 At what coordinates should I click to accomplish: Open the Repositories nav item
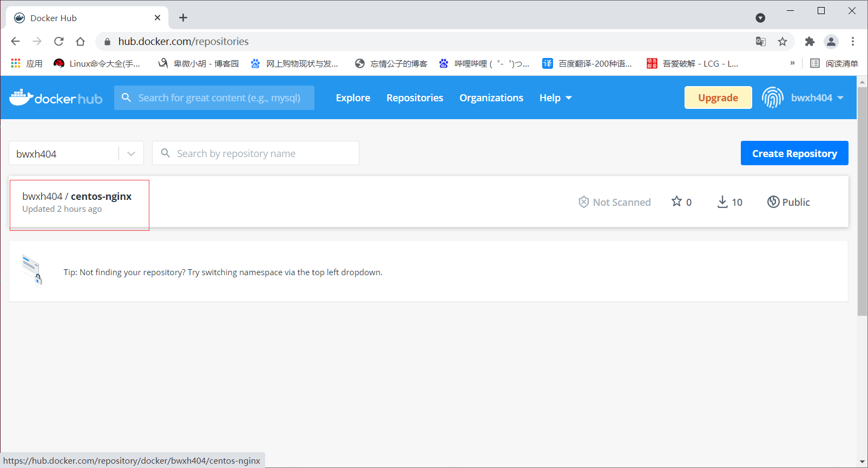coord(415,97)
